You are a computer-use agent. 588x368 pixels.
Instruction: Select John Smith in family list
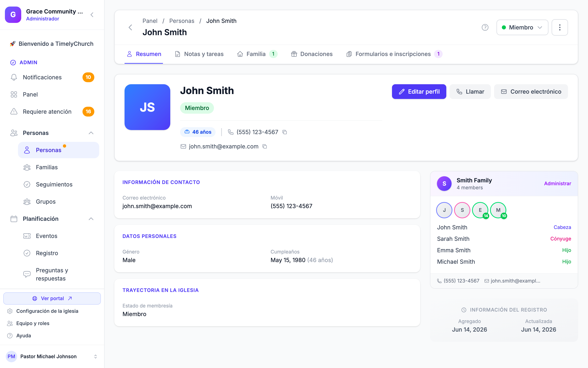click(x=452, y=227)
